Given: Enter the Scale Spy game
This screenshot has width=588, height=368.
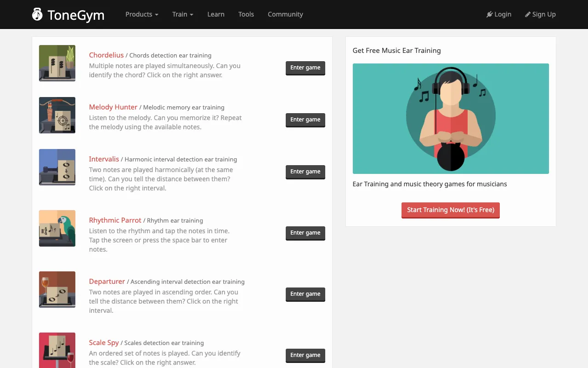Looking at the screenshot, I should [x=305, y=355].
